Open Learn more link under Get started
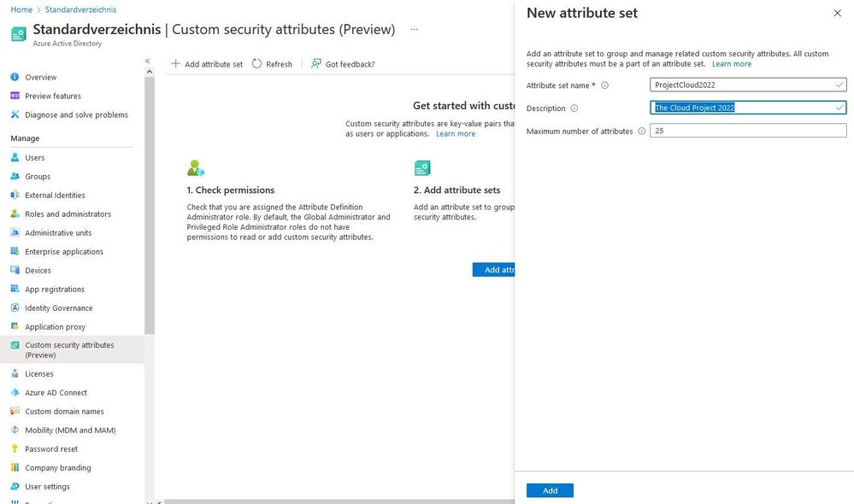Image resolution: width=854 pixels, height=504 pixels. point(456,133)
